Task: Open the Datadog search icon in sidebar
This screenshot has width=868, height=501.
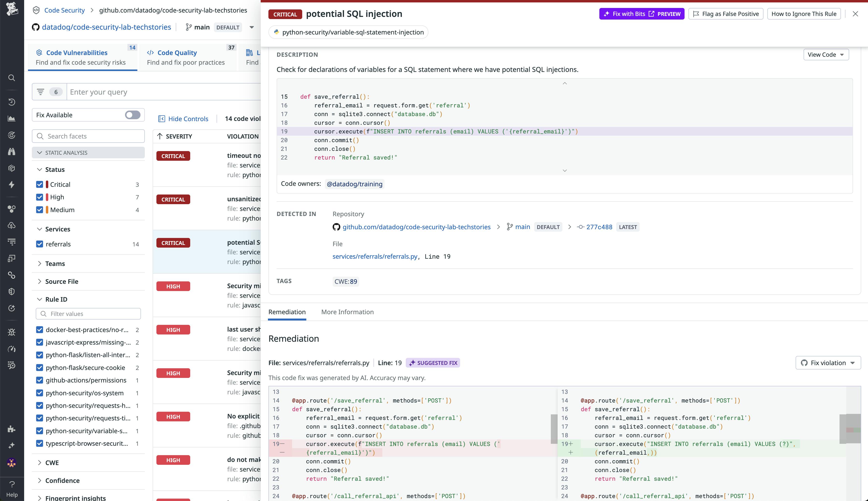Action: pyautogui.click(x=12, y=78)
